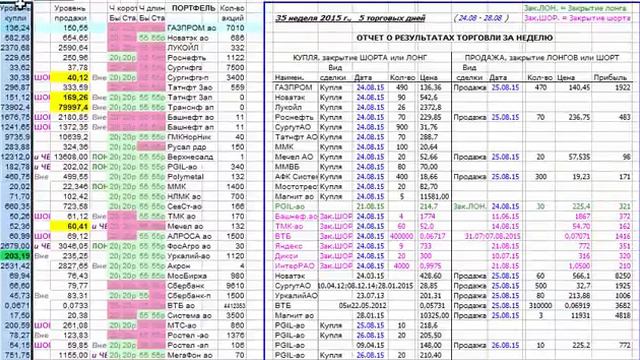Screen dimensions: 640x360
Task: Click the Мечел АО report row name
Action: (x=294, y=157)
